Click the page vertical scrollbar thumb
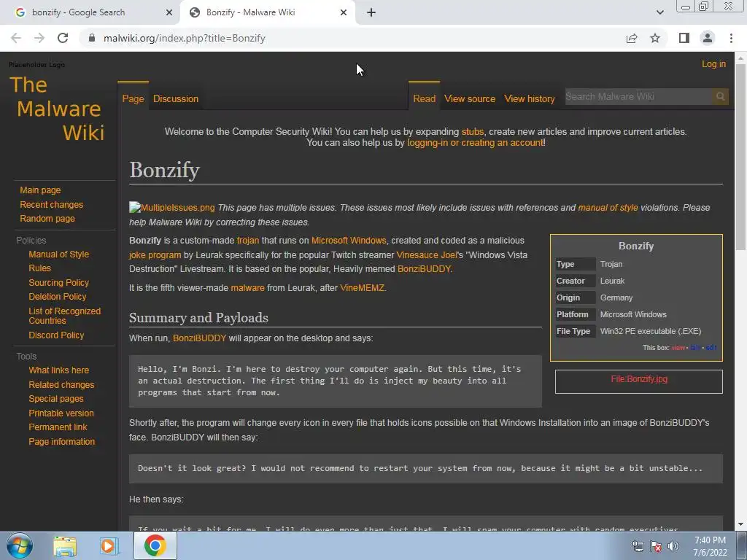 coord(740,157)
